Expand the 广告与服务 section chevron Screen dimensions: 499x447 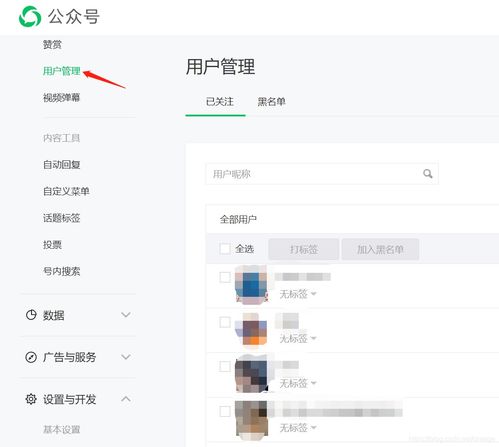click(x=126, y=357)
